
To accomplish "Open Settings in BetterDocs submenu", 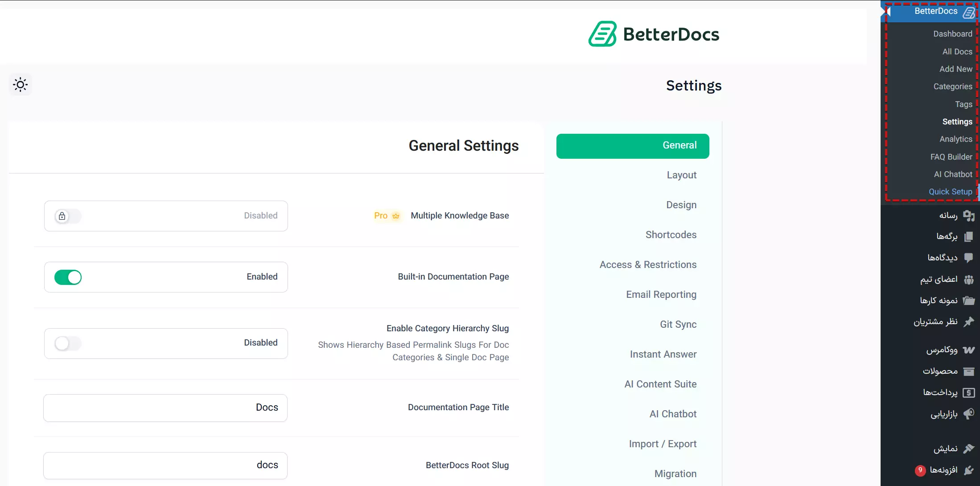I will click(957, 122).
